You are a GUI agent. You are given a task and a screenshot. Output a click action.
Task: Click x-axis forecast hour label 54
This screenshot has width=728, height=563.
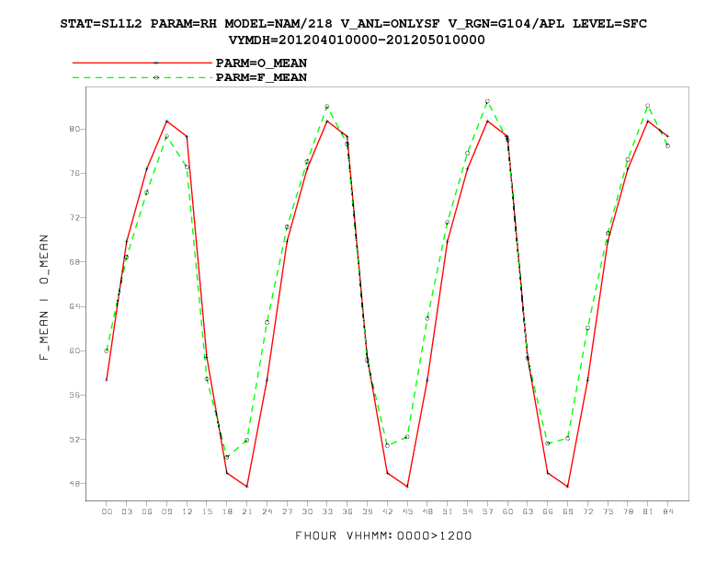(468, 511)
